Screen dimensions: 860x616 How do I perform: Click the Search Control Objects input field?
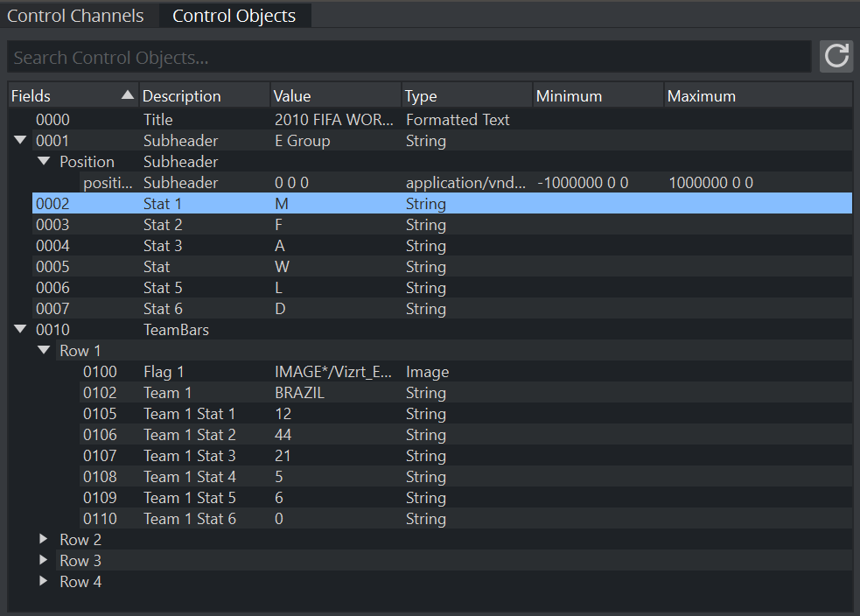[409, 58]
